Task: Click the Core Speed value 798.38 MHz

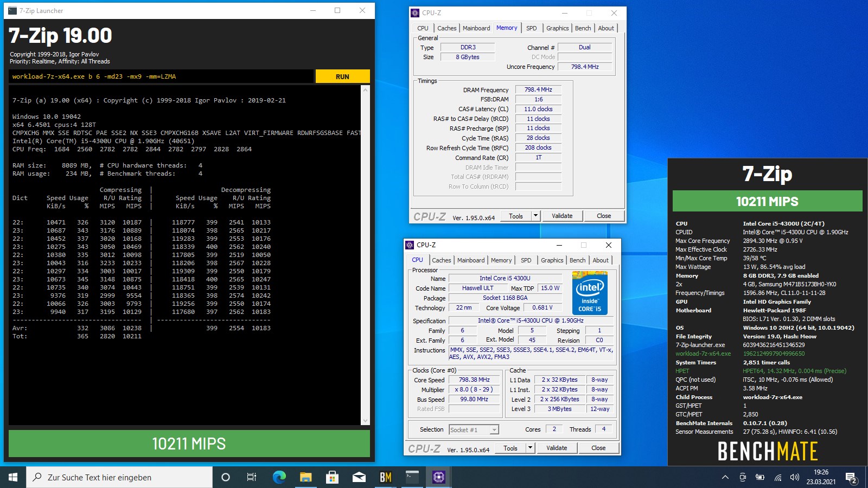Action: (474, 380)
